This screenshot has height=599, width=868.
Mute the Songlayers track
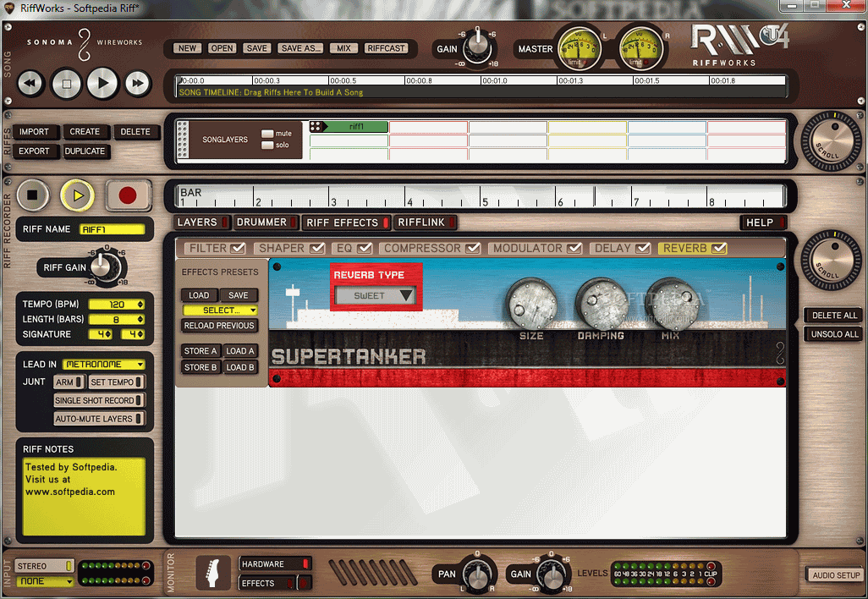[267, 134]
